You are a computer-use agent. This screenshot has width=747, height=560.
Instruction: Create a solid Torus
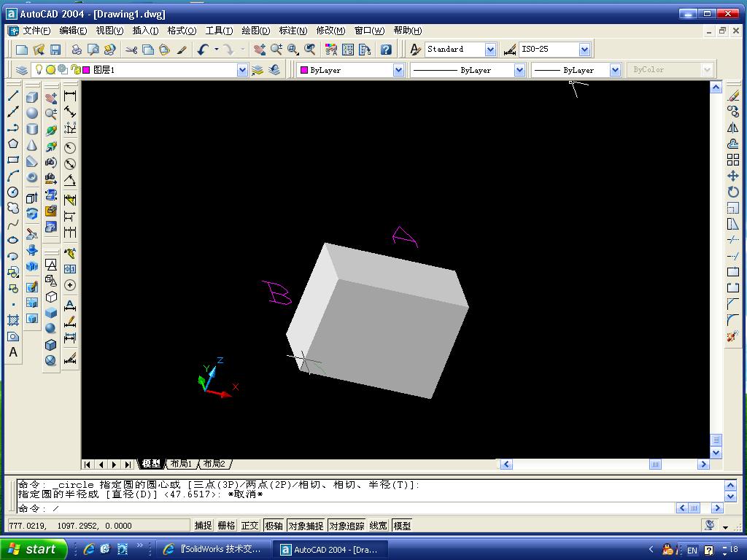[32, 178]
